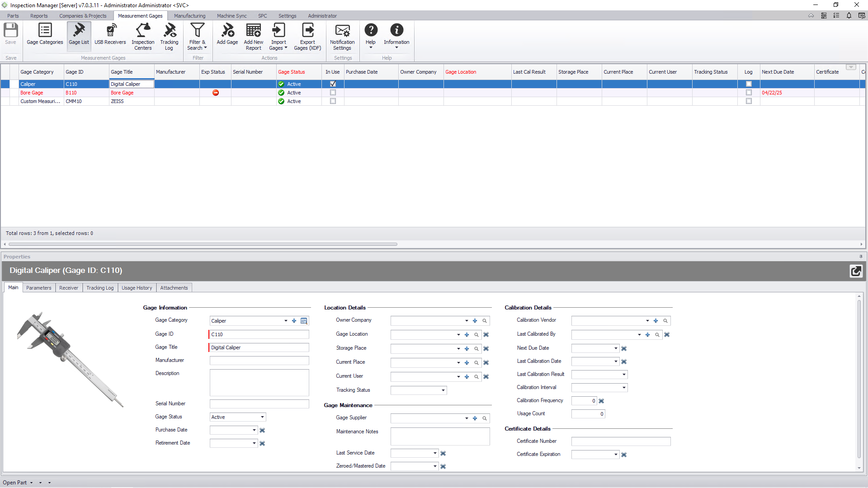
Task: Clear the Current User field
Action: click(486, 377)
